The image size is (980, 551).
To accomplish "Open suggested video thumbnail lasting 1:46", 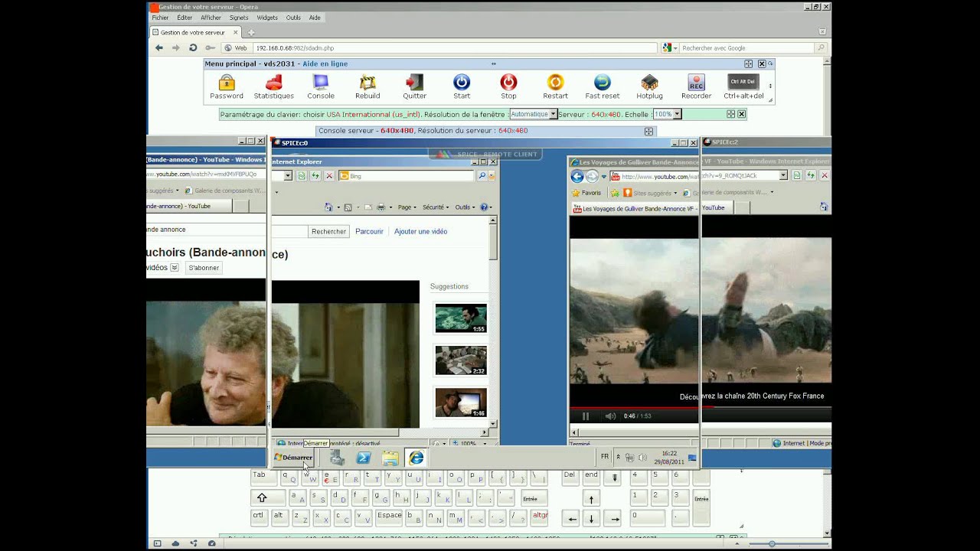I will [461, 403].
